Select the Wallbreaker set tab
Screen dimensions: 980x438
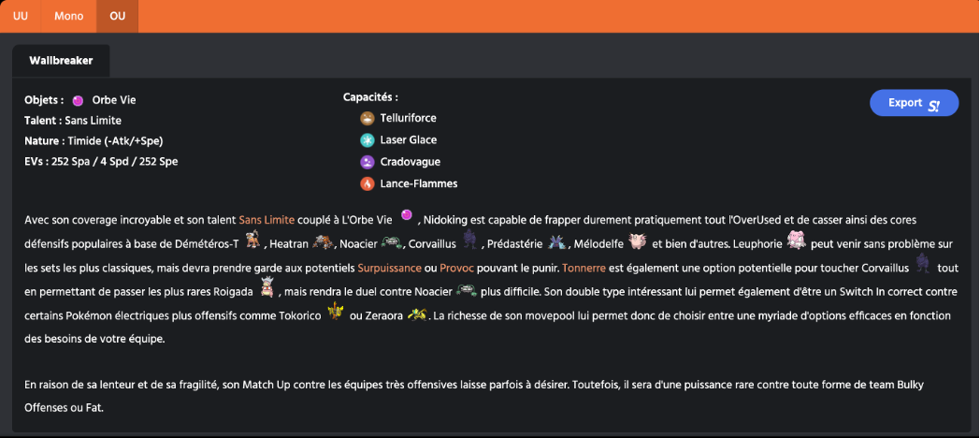[60, 61]
